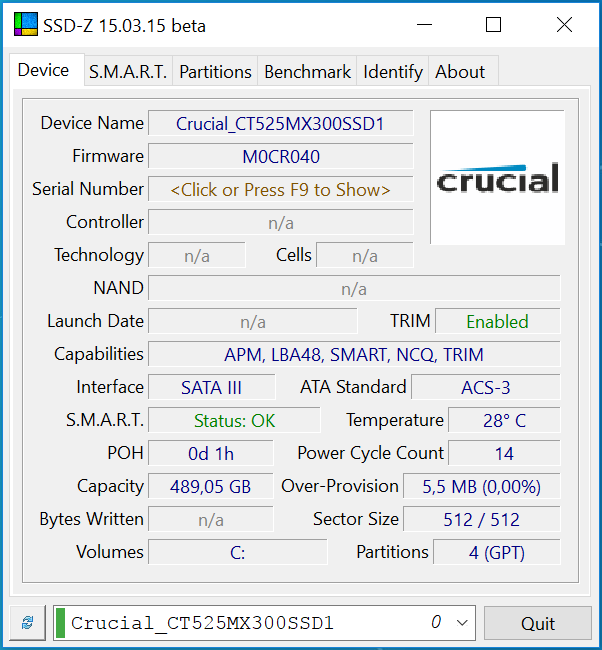The width and height of the screenshot is (602, 650).
Task: Click the 28° C temperature value
Action: coord(504,420)
